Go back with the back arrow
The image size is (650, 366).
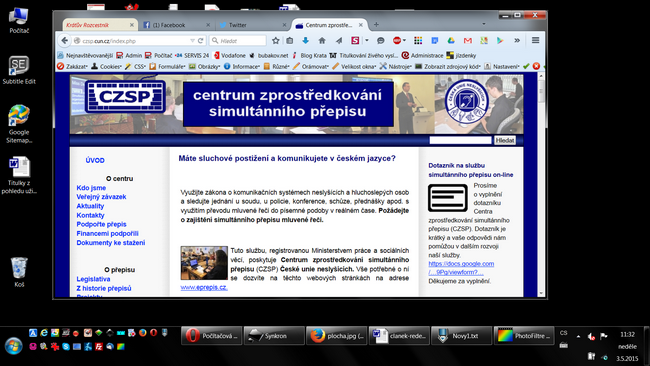(x=64, y=41)
